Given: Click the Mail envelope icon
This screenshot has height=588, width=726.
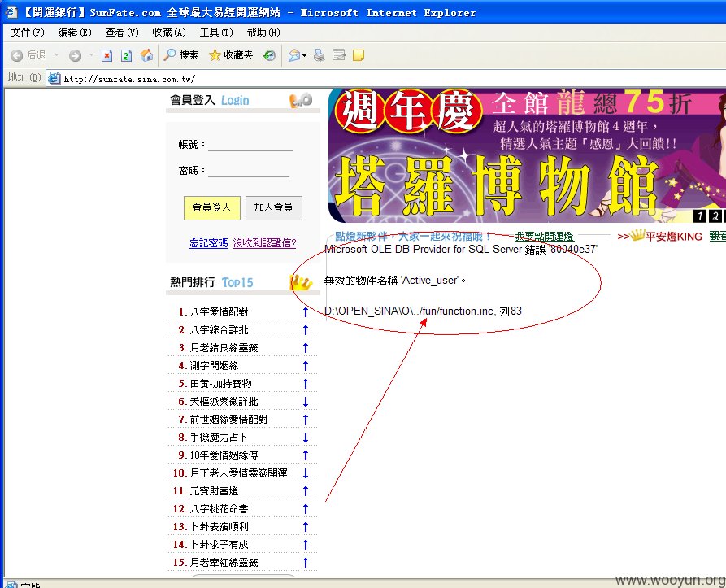Looking at the screenshot, I should (x=293, y=55).
